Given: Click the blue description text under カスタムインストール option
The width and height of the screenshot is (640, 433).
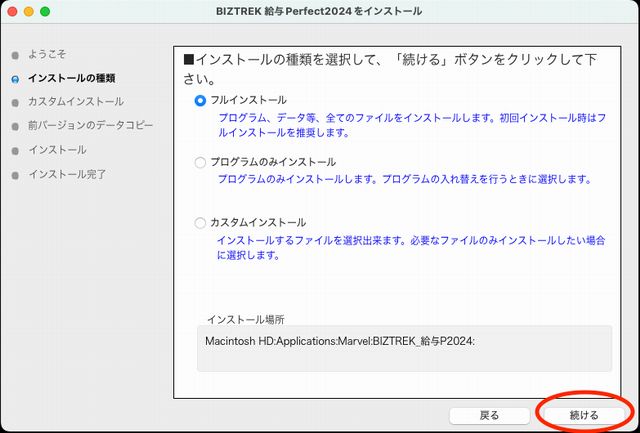Looking at the screenshot, I should (411, 248).
